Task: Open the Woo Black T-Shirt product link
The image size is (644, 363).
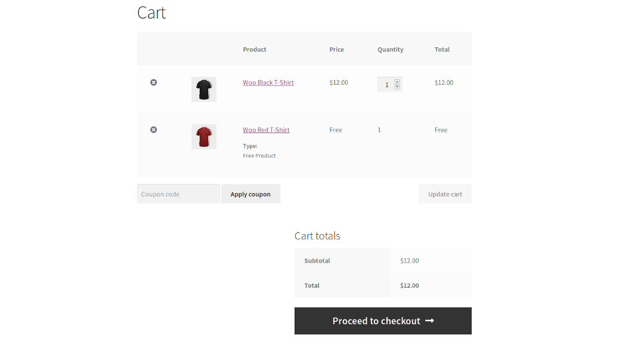Action: [x=268, y=82]
